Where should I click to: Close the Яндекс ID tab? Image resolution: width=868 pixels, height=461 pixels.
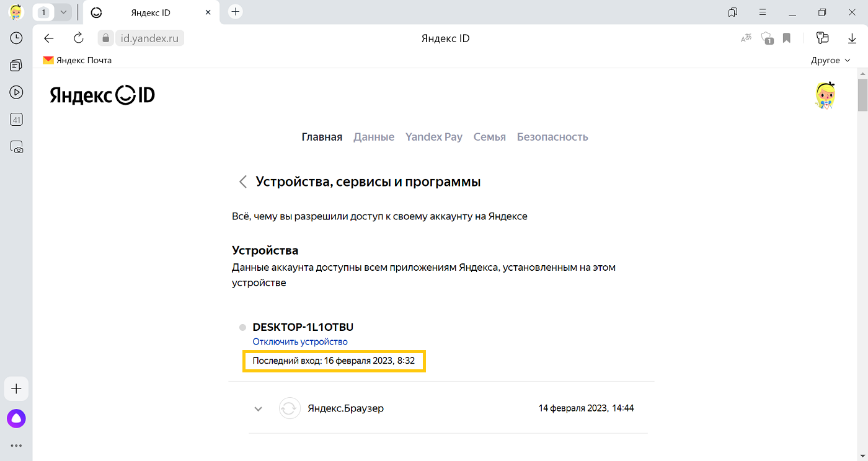click(208, 12)
